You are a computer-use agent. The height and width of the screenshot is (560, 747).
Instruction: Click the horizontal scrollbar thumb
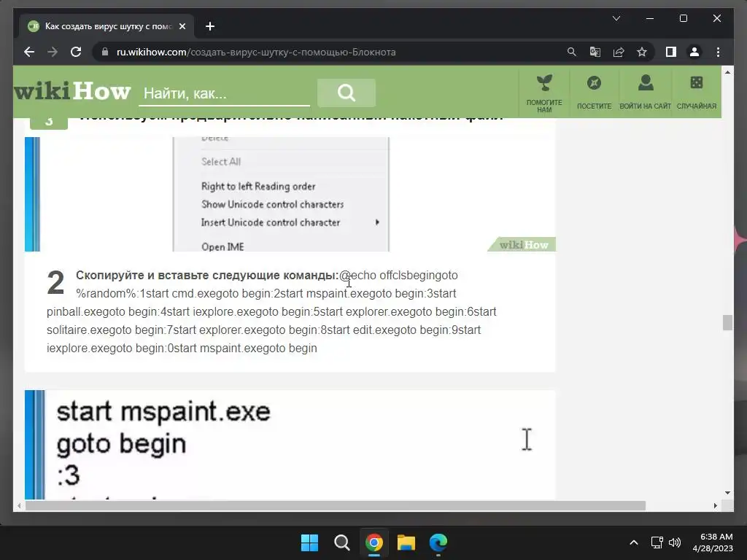tap(336, 506)
